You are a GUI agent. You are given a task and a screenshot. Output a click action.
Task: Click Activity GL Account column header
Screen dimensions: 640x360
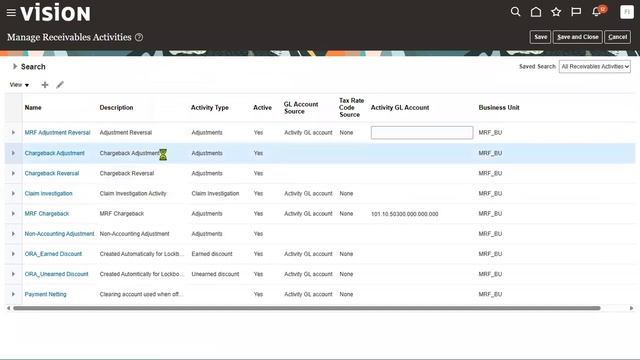point(400,108)
